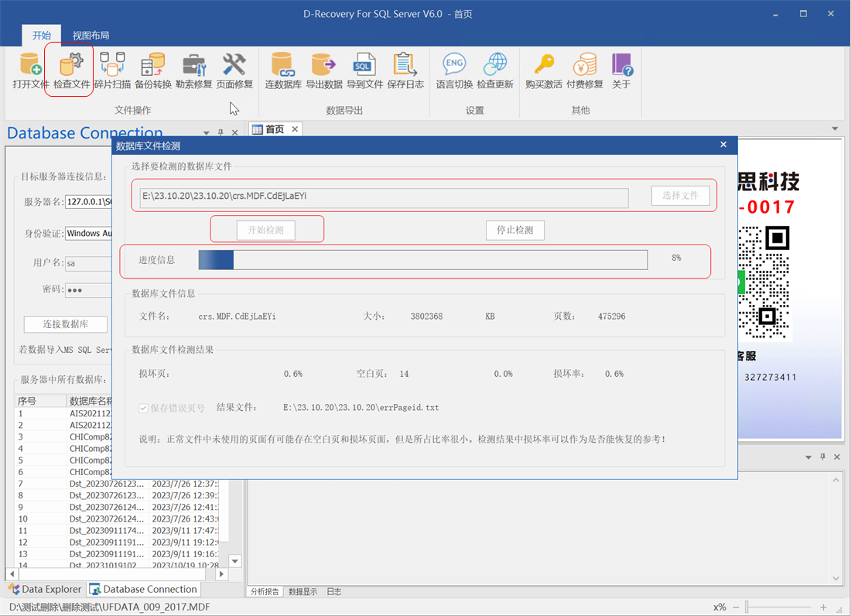Screen dimensions: 851x616
Task: Open the 购买激活 purchase activation key icon
Action: [544, 70]
